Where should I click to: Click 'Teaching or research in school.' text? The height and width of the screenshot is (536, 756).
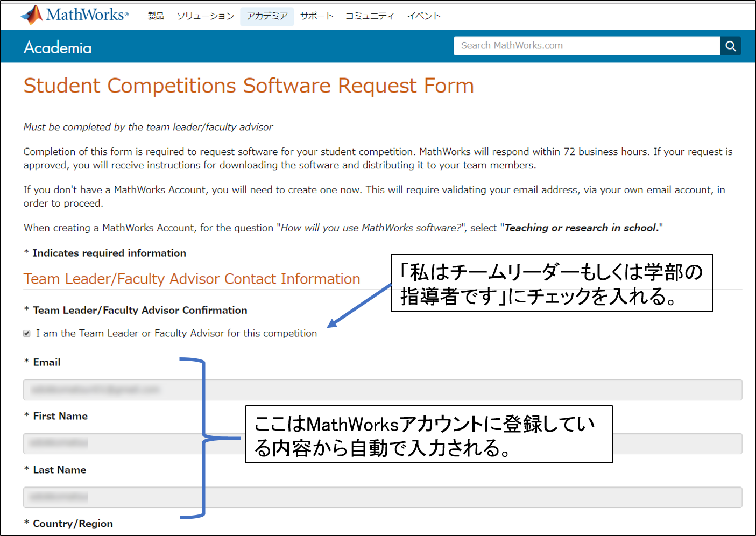click(x=581, y=228)
